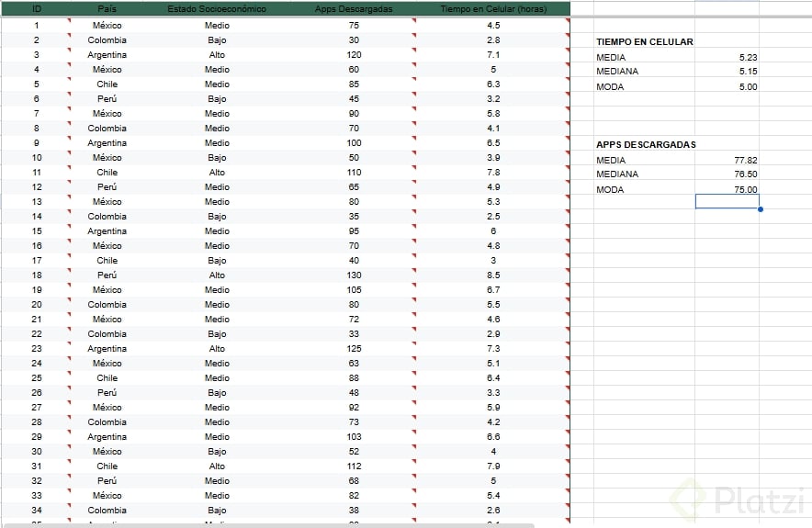Select the ID column header
The width and height of the screenshot is (812, 528).
point(37,9)
